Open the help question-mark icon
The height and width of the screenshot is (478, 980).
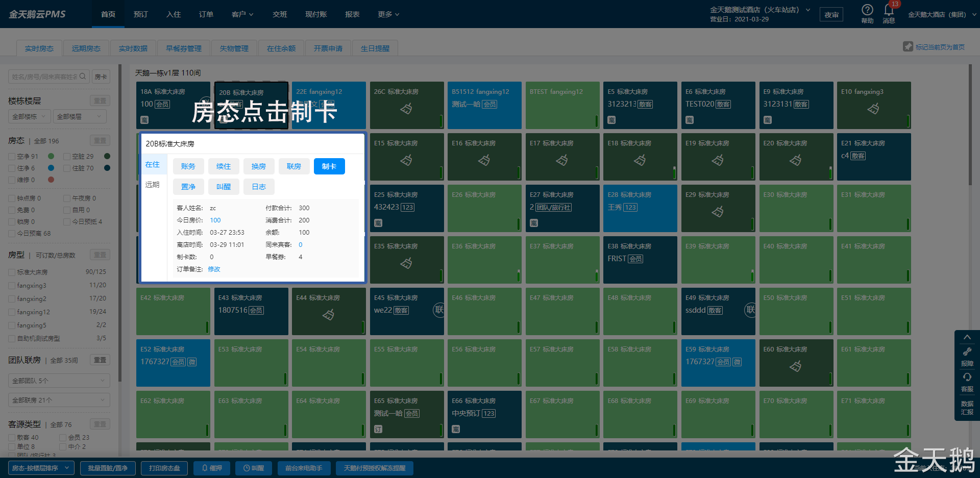867,10
